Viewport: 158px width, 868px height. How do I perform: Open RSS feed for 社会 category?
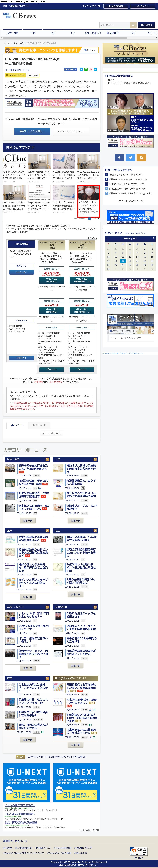tap(95, 531)
